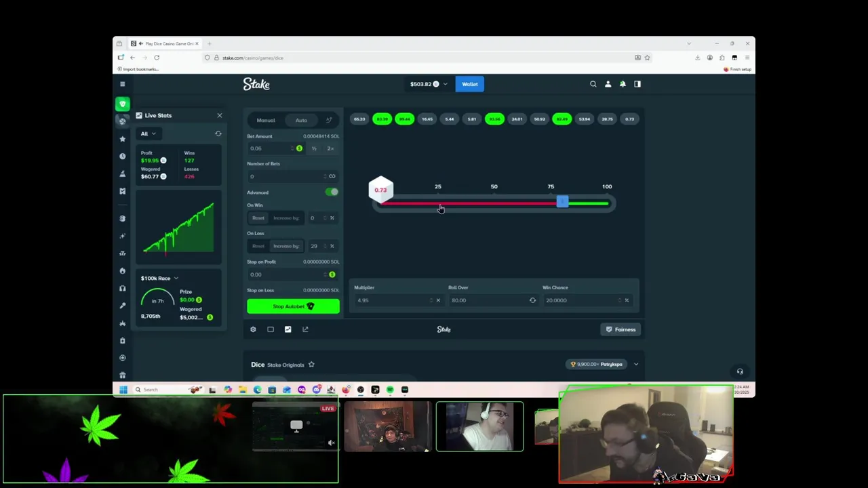Switch to the Manual betting tab
This screenshot has width=868, height=488.
[x=266, y=121]
